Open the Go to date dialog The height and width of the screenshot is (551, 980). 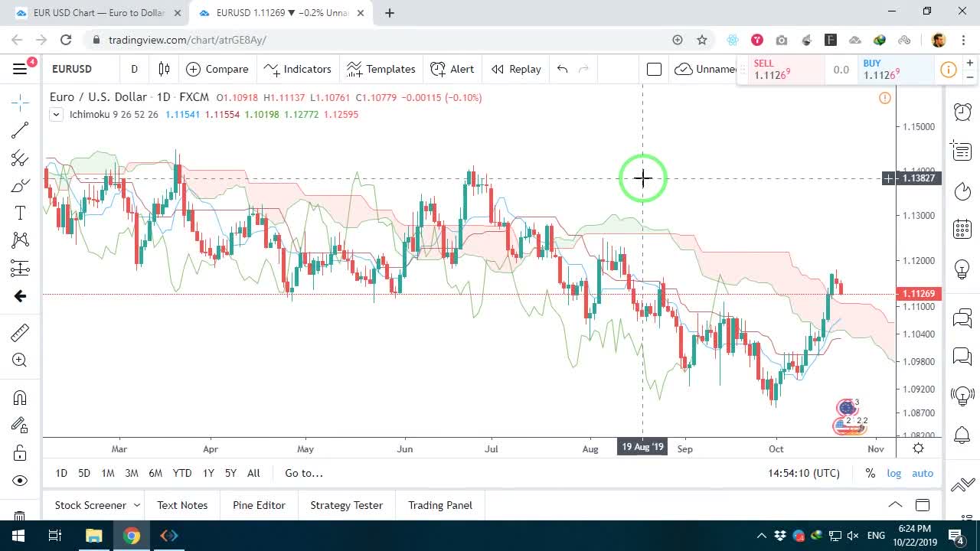point(304,473)
